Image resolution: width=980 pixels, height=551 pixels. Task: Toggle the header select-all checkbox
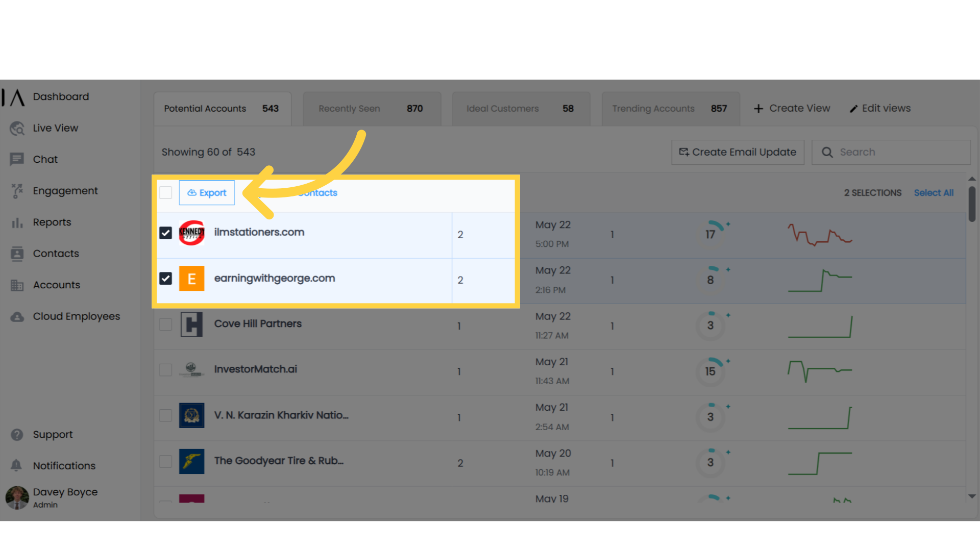165,193
